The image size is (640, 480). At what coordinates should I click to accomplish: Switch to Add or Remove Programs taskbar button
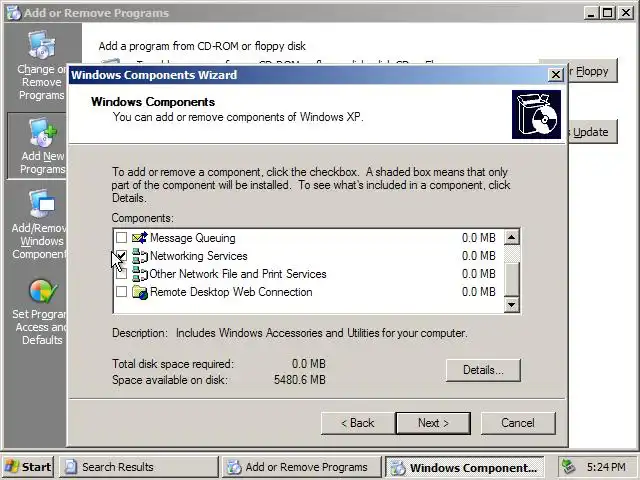click(x=302, y=467)
